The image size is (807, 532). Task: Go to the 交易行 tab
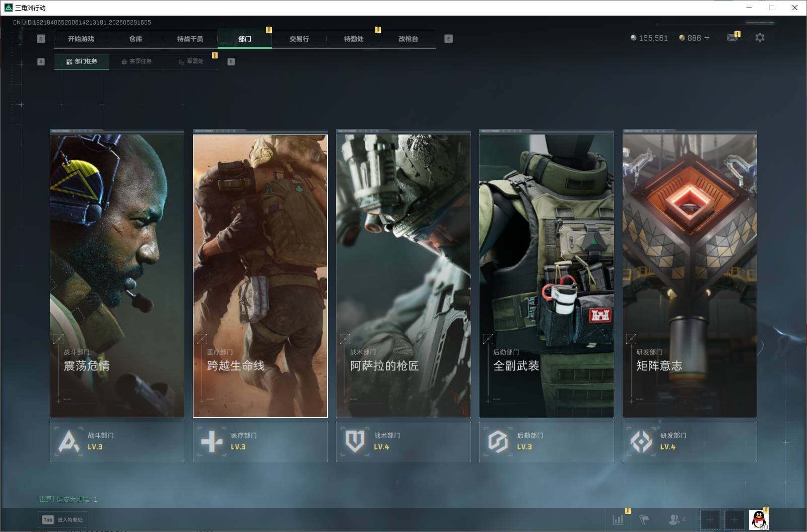tap(299, 39)
